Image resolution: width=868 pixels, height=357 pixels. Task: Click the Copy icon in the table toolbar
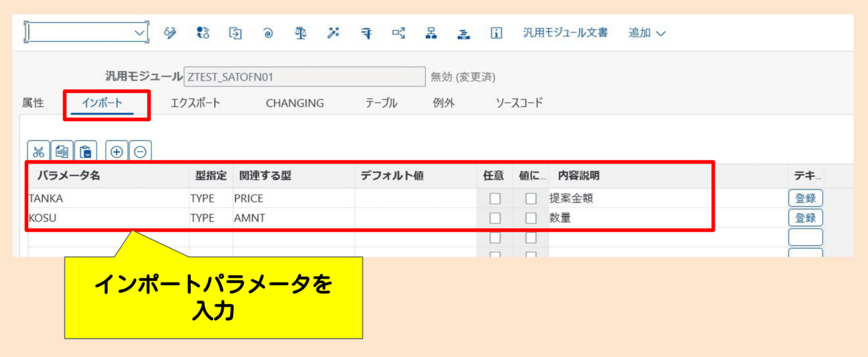(x=62, y=150)
